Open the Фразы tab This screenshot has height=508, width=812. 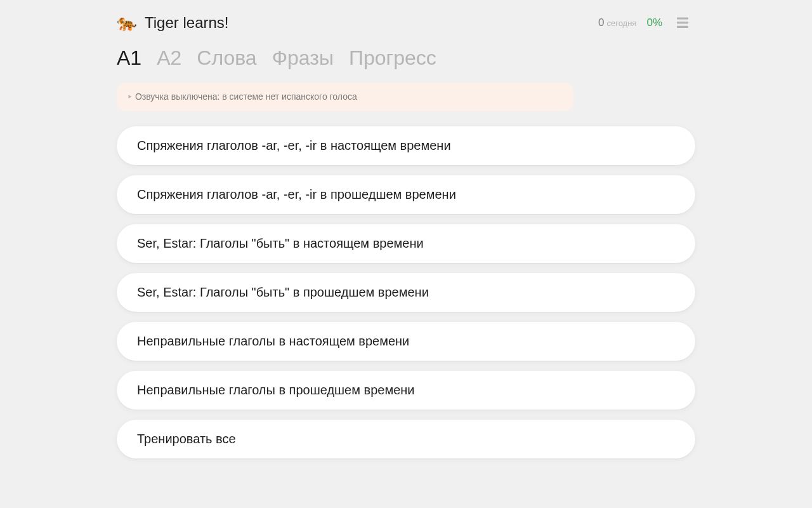(303, 58)
